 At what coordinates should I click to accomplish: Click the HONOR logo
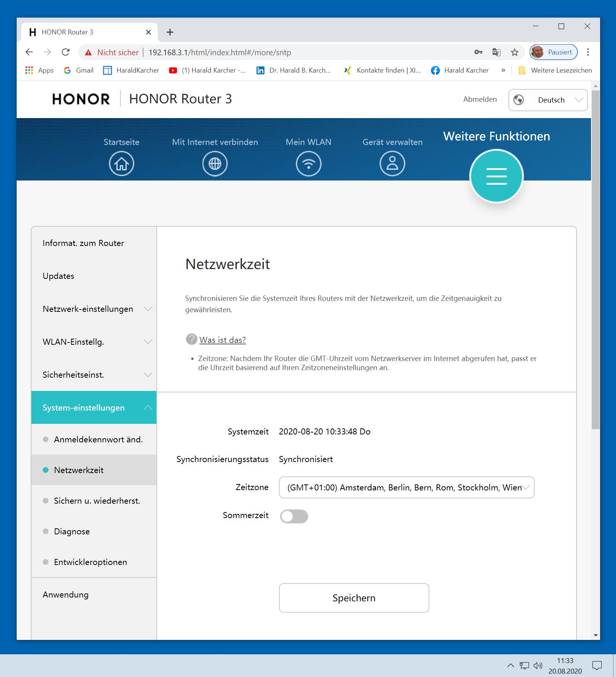81,99
